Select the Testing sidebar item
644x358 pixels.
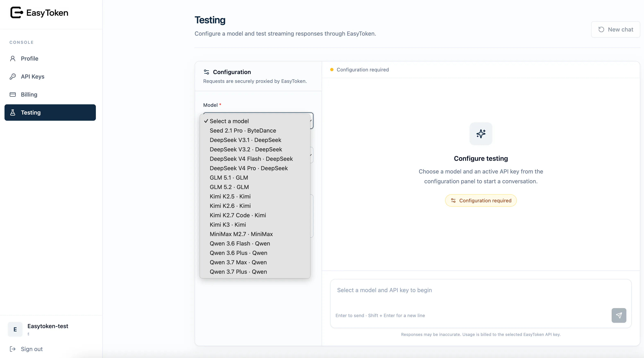point(50,112)
